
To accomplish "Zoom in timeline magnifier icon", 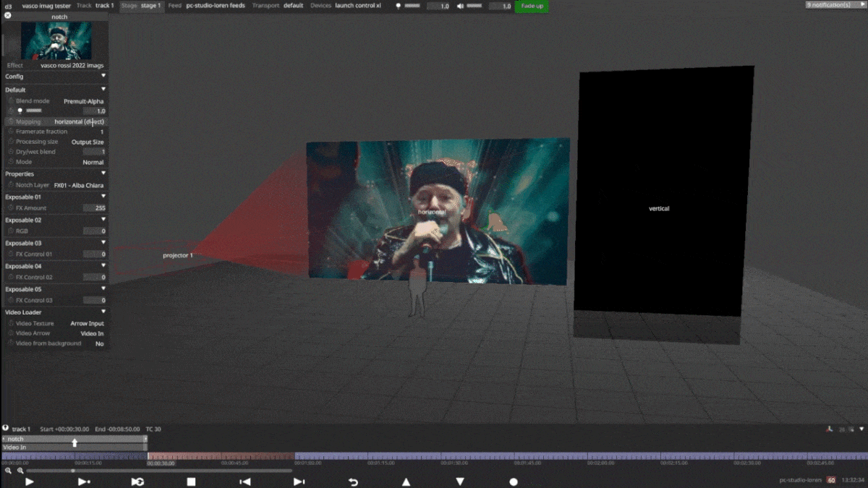I will click(x=20, y=471).
